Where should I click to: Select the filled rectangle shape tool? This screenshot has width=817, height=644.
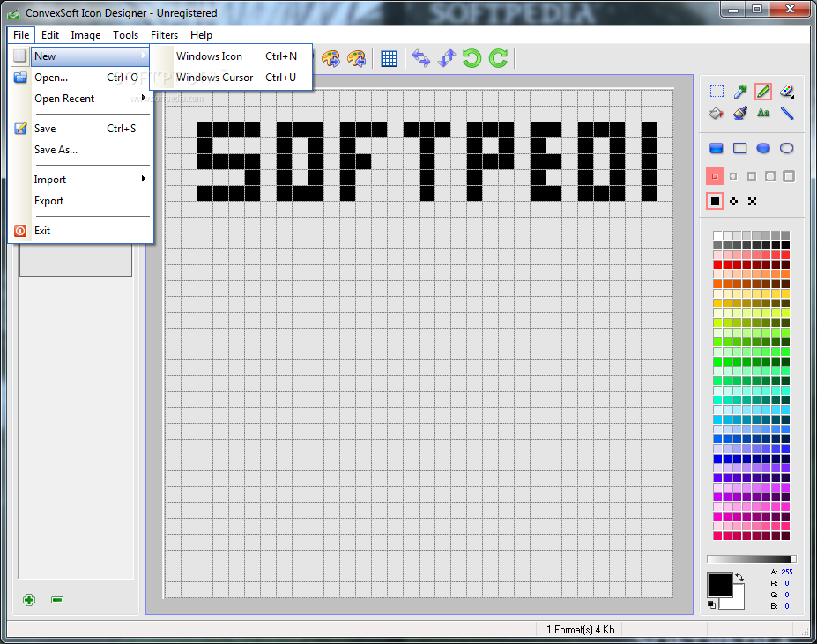[717, 149]
